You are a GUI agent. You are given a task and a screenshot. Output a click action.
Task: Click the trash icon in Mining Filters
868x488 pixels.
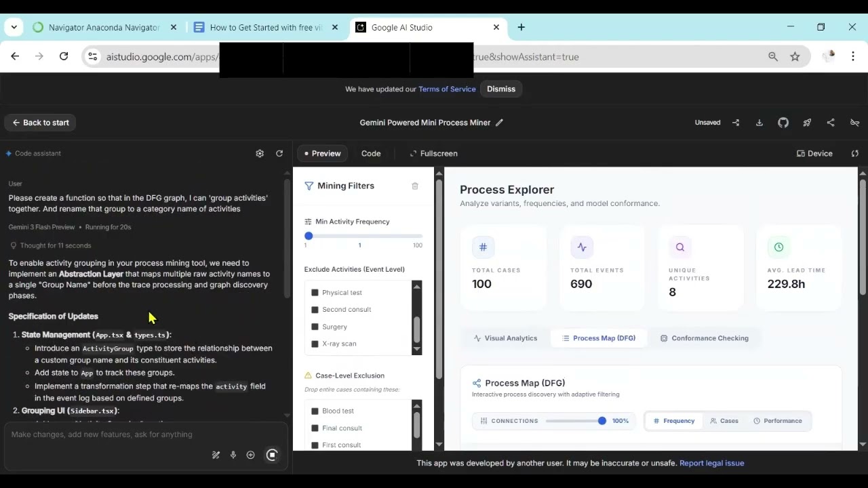pyautogui.click(x=415, y=186)
